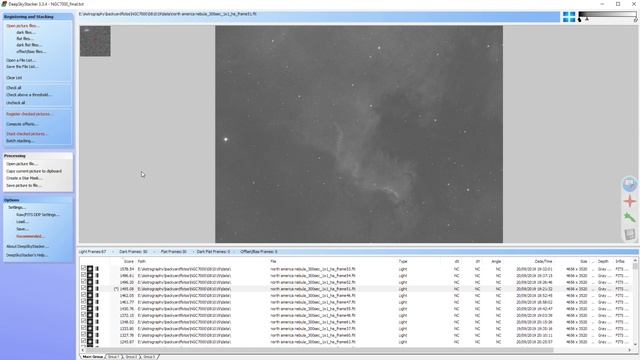Viewport: 640px width, 360px height.
Task: Click the save changes disk icon
Action: coord(629,234)
